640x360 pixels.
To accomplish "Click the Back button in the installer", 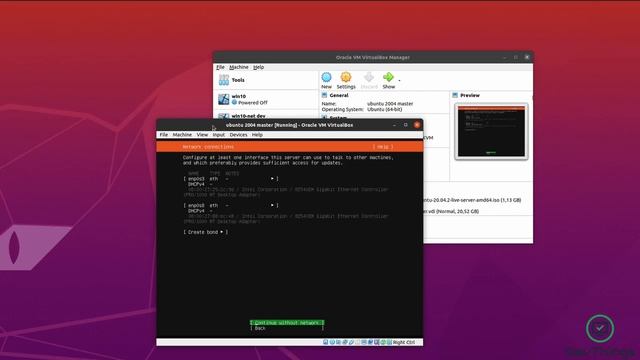I will [x=287, y=328].
